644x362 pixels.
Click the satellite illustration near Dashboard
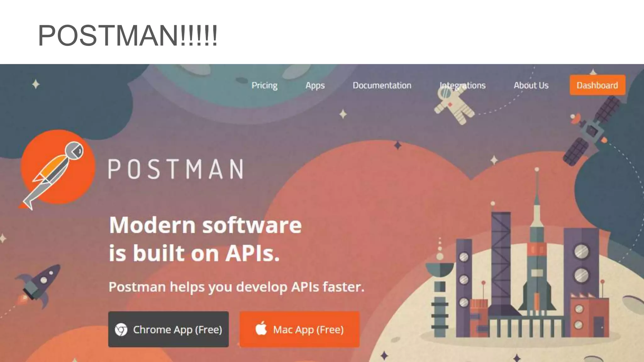tap(591, 130)
